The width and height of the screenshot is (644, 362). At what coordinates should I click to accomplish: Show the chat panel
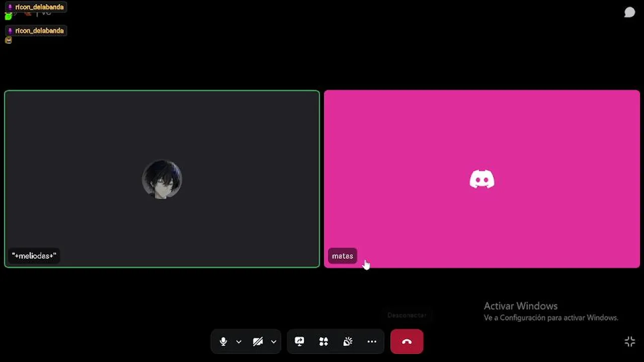[x=629, y=12]
